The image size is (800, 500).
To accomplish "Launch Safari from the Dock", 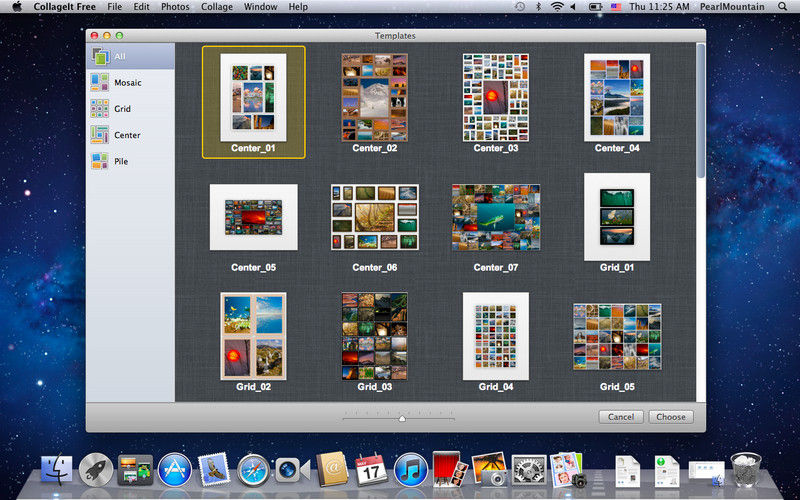I will point(253,468).
